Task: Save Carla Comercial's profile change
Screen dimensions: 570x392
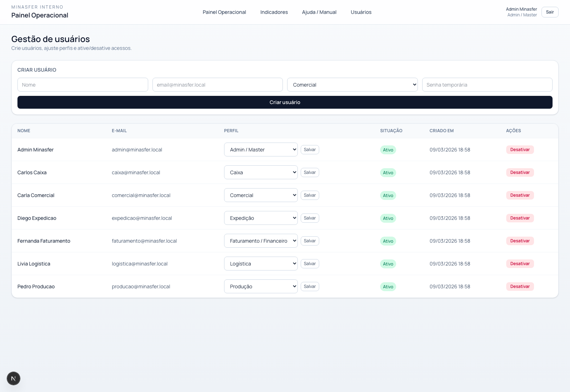Action: 310,195
